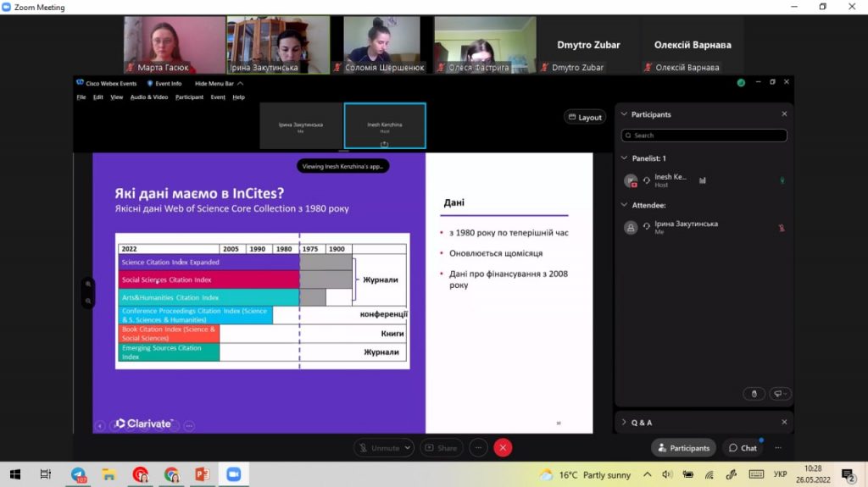
Task: Collapse the Attendee section
Action: click(625, 205)
